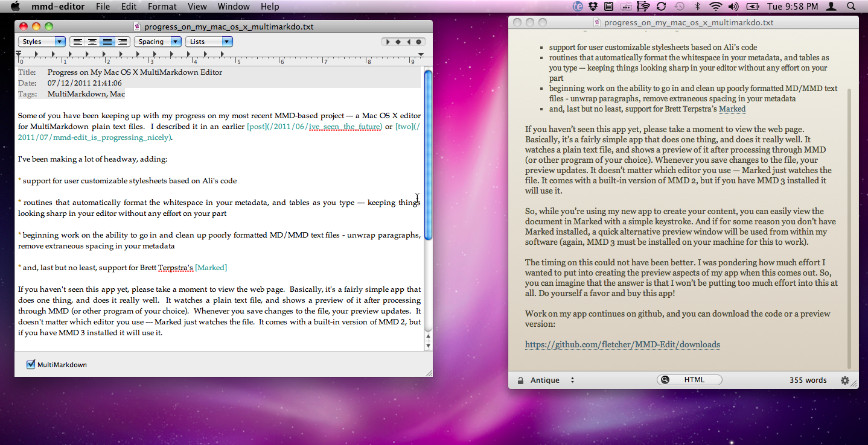Click the document proxy icon in editor title bar
The image size is (868, 445).
(x=137, y=27)
